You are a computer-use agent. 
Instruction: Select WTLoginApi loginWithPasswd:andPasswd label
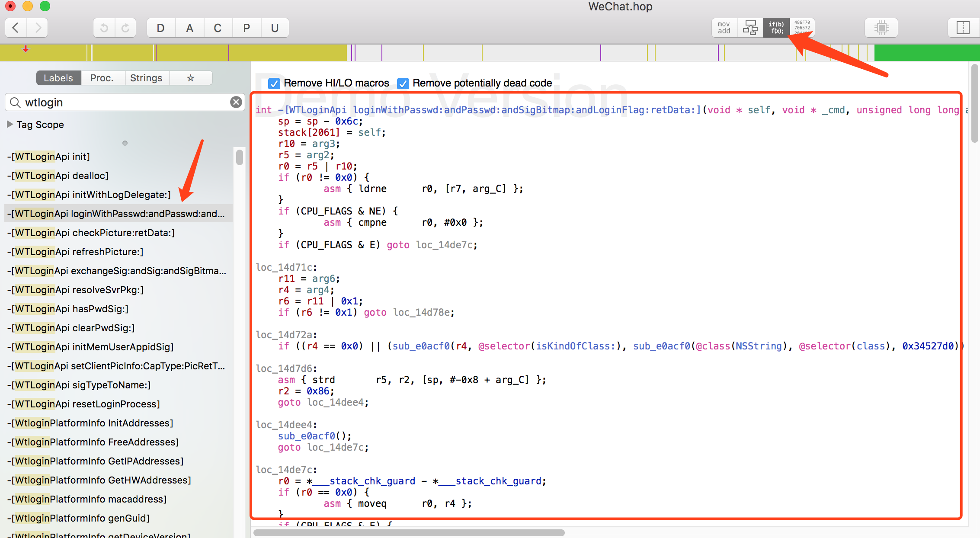point(118,214)
